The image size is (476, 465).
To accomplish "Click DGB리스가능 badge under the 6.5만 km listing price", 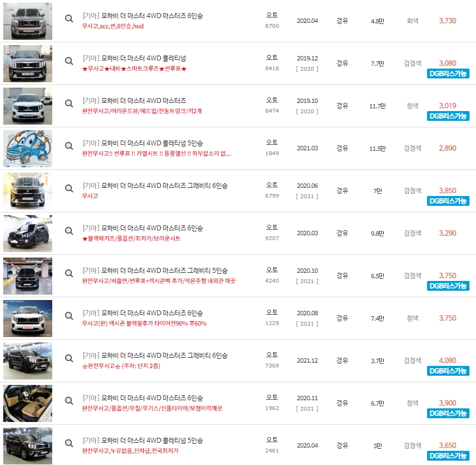I will [448, 286].
